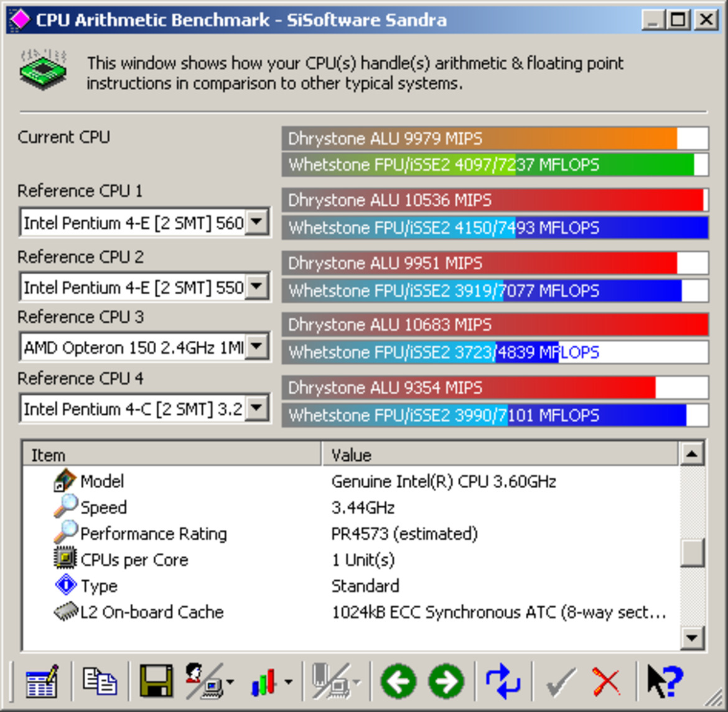Image resolution: width=728 pixels, height=712 pixels.
Task: Click the Whetstone 4097/7237 MFLOPS bar
Action: coord(495,164)
